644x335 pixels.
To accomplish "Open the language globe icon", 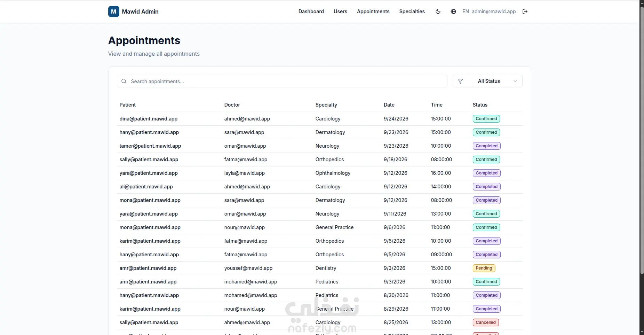I will (453, 11).
